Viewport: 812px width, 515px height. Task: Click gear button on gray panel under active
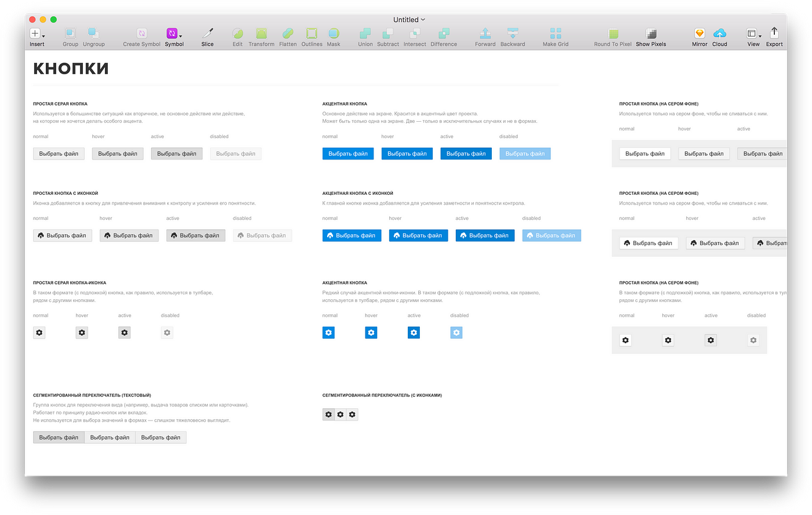coord(710,340)
